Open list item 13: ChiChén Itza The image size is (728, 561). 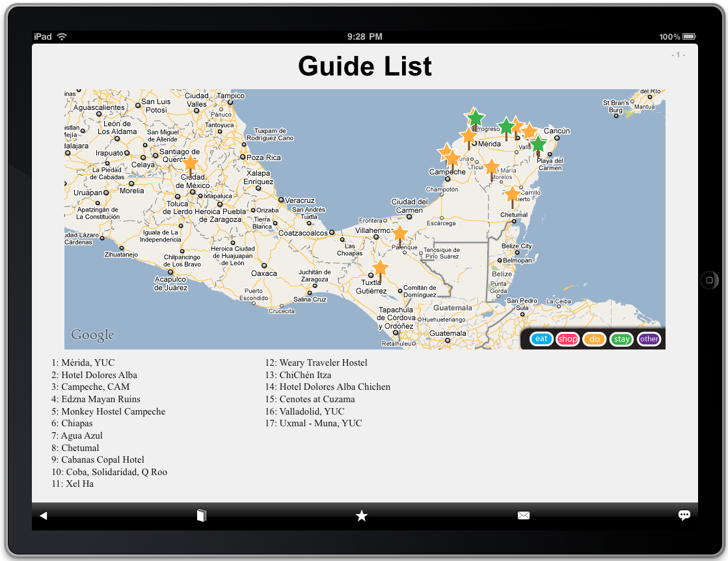[298, 375]
